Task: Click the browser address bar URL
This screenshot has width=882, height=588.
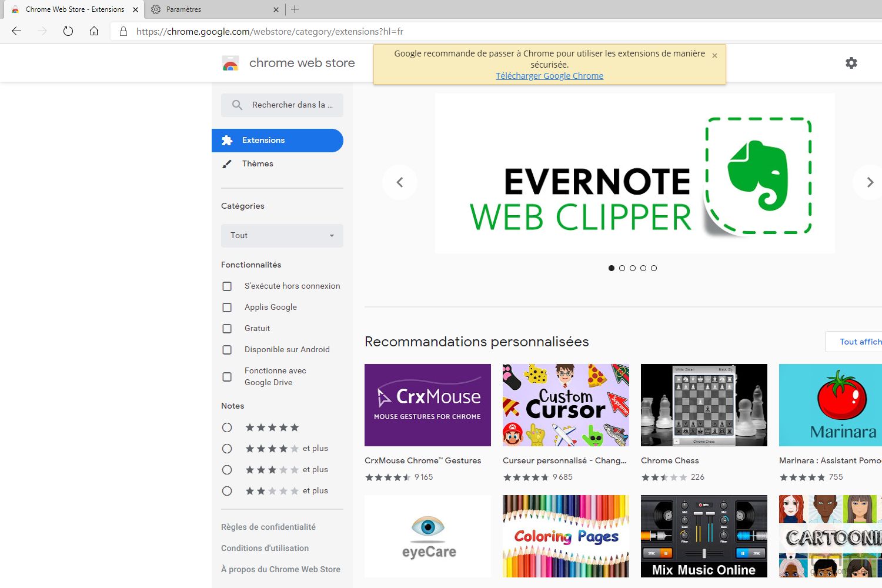Action: pos(270,31)
